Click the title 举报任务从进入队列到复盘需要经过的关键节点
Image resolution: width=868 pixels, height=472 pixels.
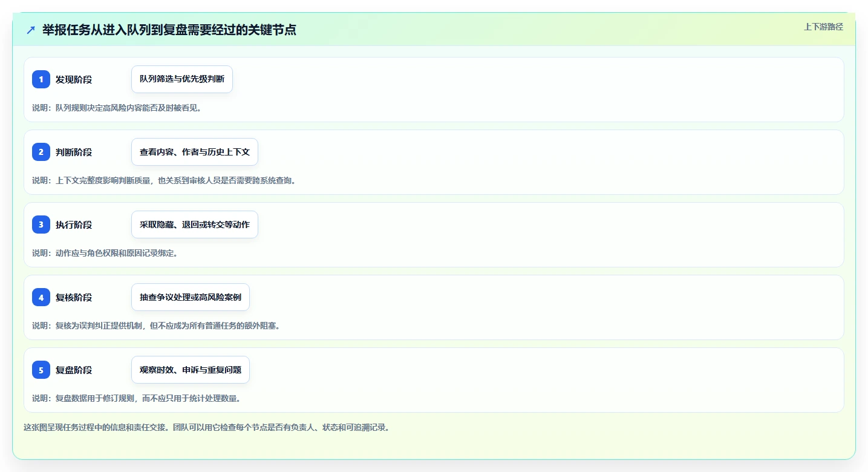[x=169, y=30]
